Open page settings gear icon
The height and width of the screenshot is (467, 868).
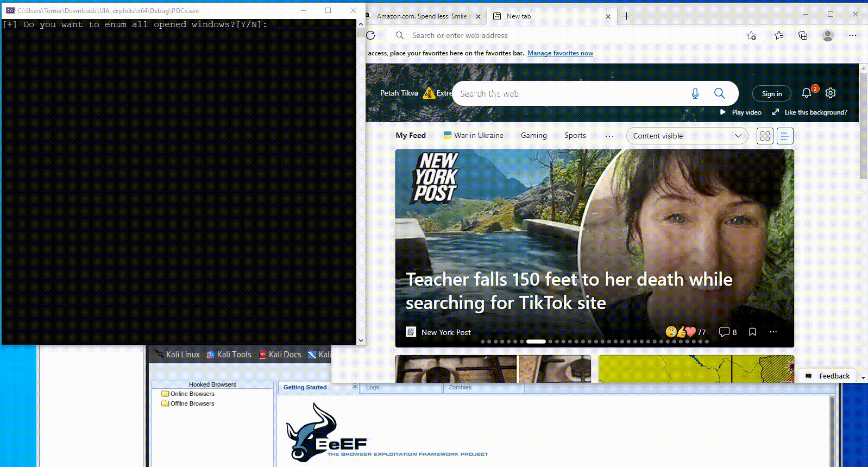point(831,93)
